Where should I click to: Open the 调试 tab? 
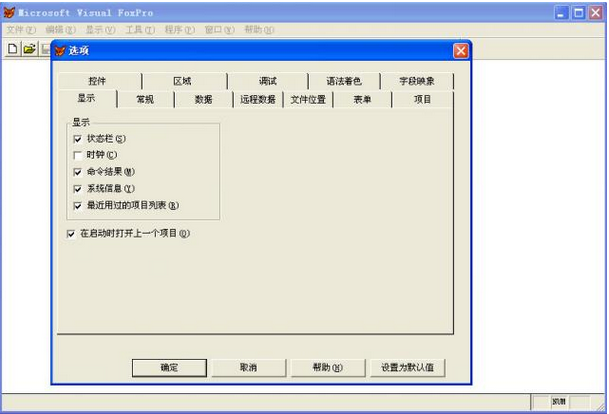point(268,81)
